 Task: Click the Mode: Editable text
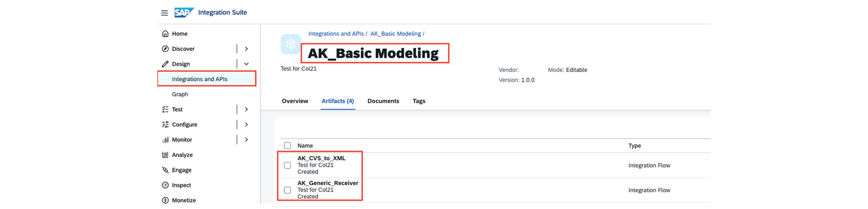tap(567, 70)
